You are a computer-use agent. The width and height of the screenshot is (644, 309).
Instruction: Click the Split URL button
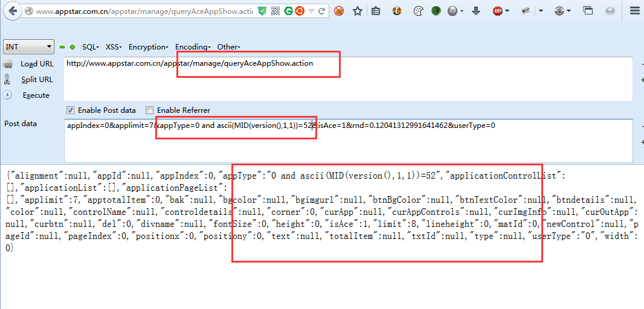click(37, 80)
